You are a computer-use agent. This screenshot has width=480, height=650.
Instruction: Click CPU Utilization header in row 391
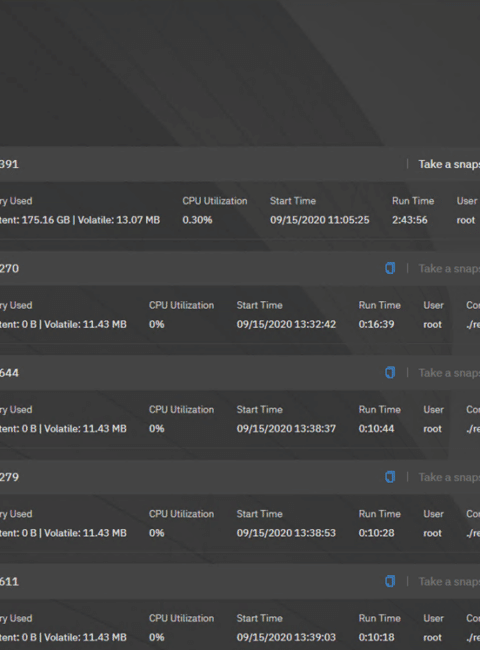[215, 201]
